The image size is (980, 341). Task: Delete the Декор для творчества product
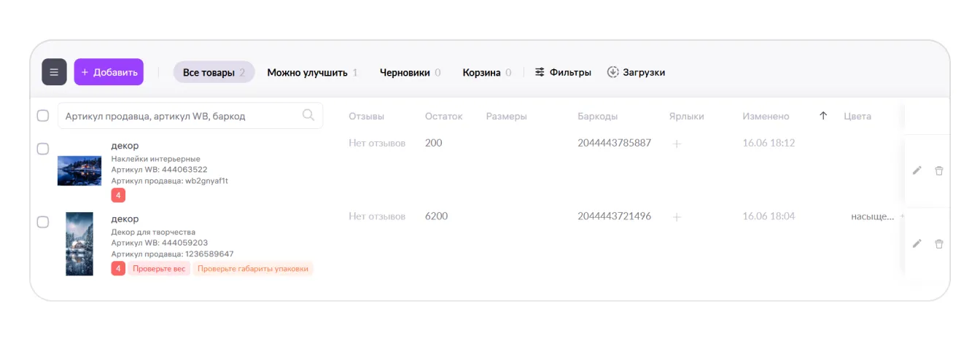pos(939,243)
